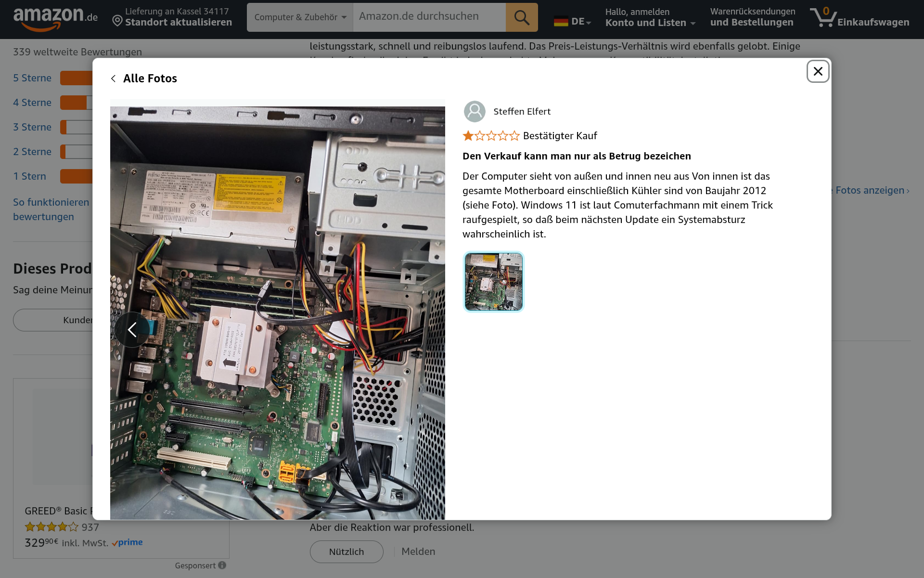Click the sponsored info icon

[x=222, y=565]
